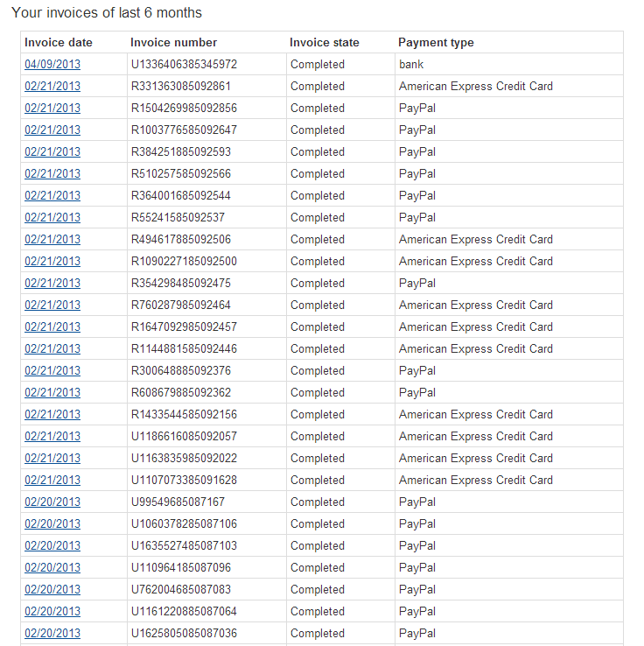View invoice R354298485092475 via its date link

pyautogui.click(x=52, y=283)
